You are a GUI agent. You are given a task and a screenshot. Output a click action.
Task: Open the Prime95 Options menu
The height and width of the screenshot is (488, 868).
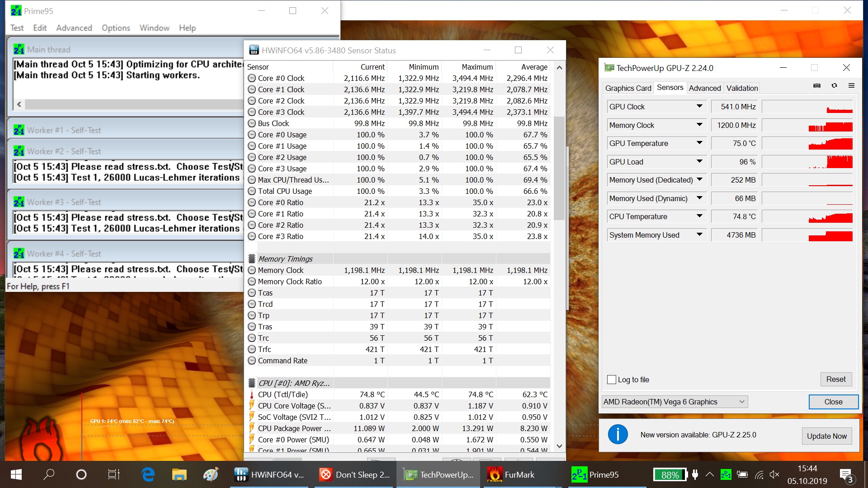(116, 28)
